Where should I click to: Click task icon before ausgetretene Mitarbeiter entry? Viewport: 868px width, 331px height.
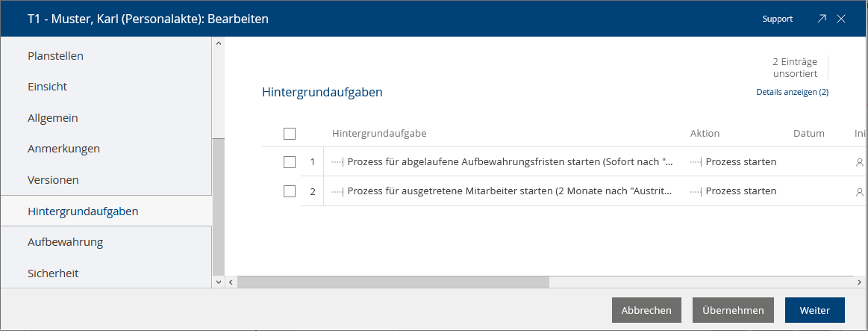[338, 191]
